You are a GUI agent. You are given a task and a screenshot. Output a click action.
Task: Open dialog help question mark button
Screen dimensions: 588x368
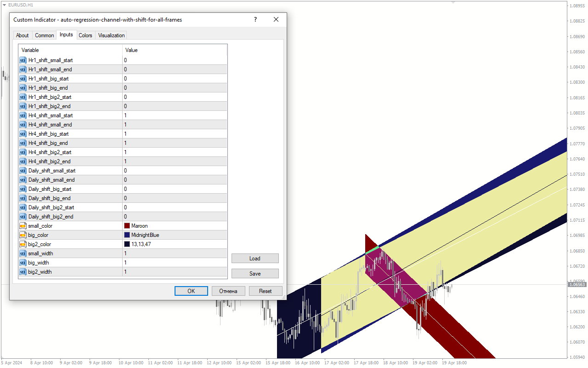coord(255,19)
